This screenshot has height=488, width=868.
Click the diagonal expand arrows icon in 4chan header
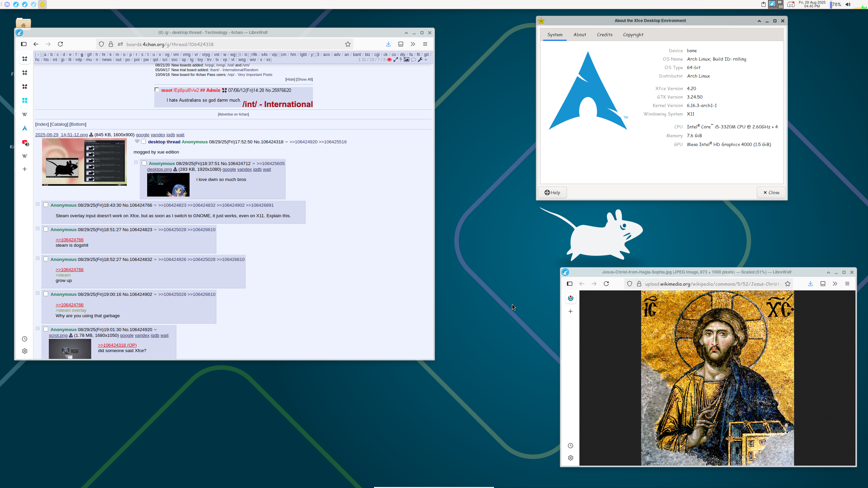(x=396, y=60)
